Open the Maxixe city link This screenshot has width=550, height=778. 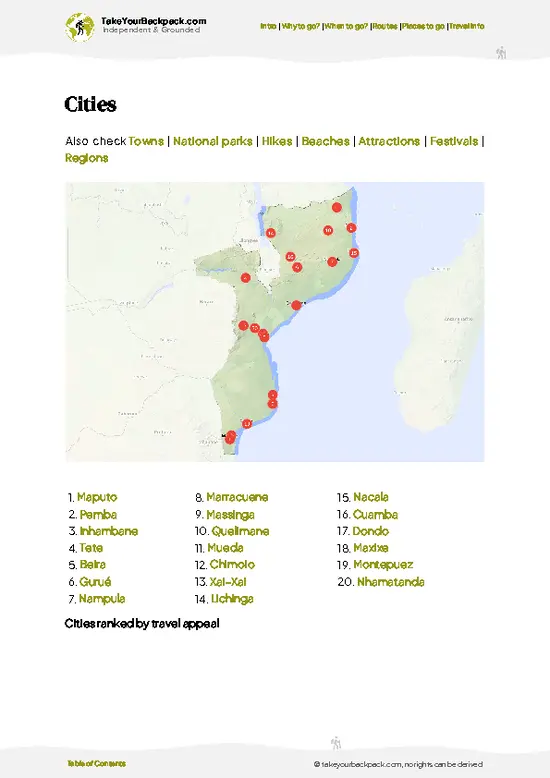coord(371,548)
